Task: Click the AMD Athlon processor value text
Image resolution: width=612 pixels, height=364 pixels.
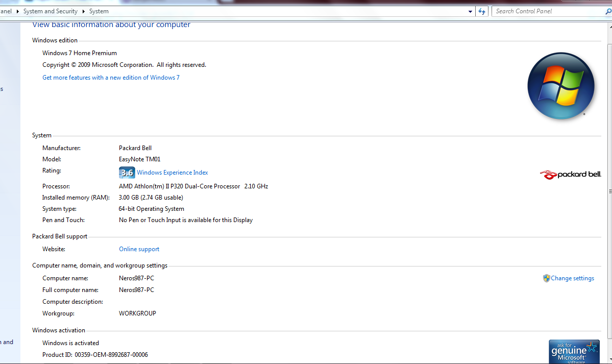Action: click(x=193, y=187)
